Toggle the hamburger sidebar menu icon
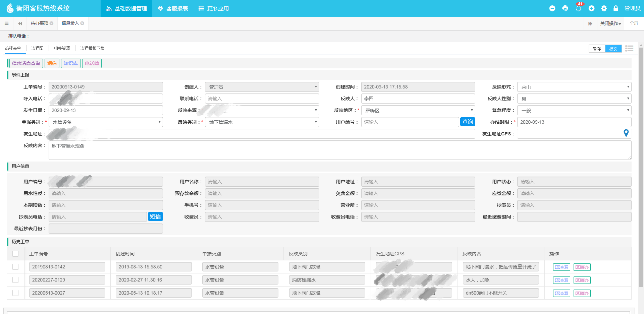This screenshot has width=644, height=314. (x=7, y=23)
